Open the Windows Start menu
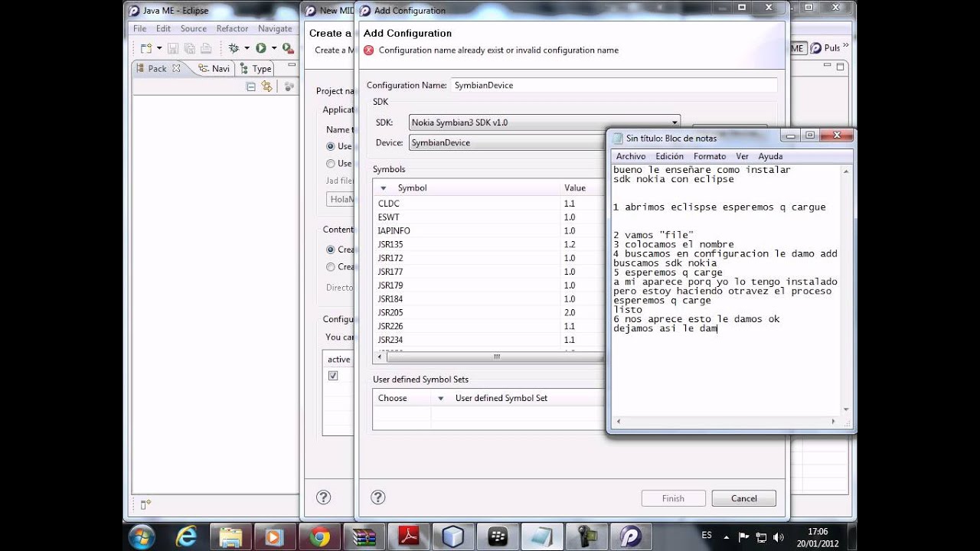The image size is (980, 551). coord(142,536)
